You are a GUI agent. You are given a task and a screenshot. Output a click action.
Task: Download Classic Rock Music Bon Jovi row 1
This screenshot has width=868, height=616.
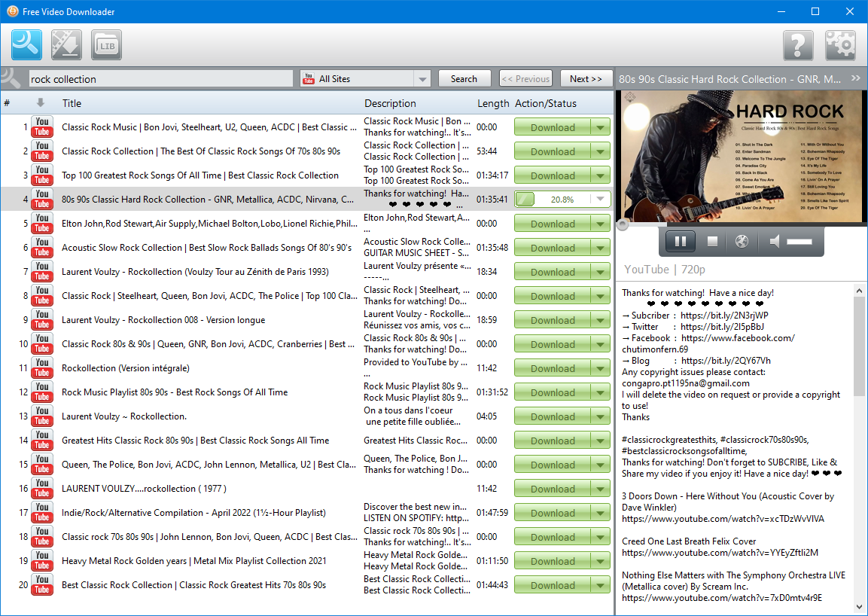[553, 127]
